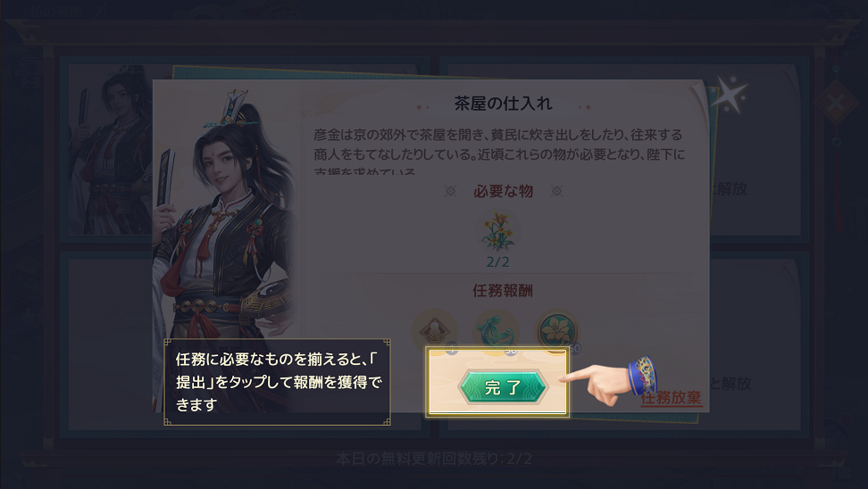Select the dimmed character card behind dialog
This screenshot has height=489, width=868.
[x=111, y=151]
